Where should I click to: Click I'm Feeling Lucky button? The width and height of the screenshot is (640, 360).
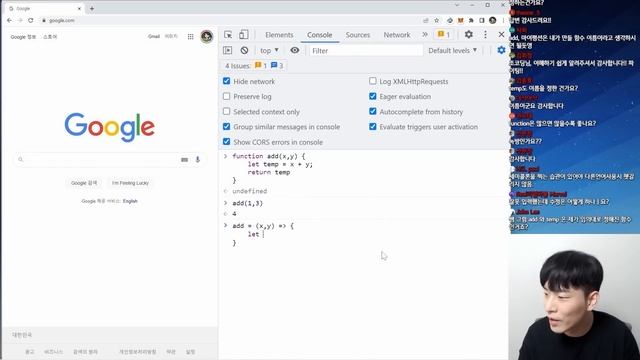(x=130, y=183)
